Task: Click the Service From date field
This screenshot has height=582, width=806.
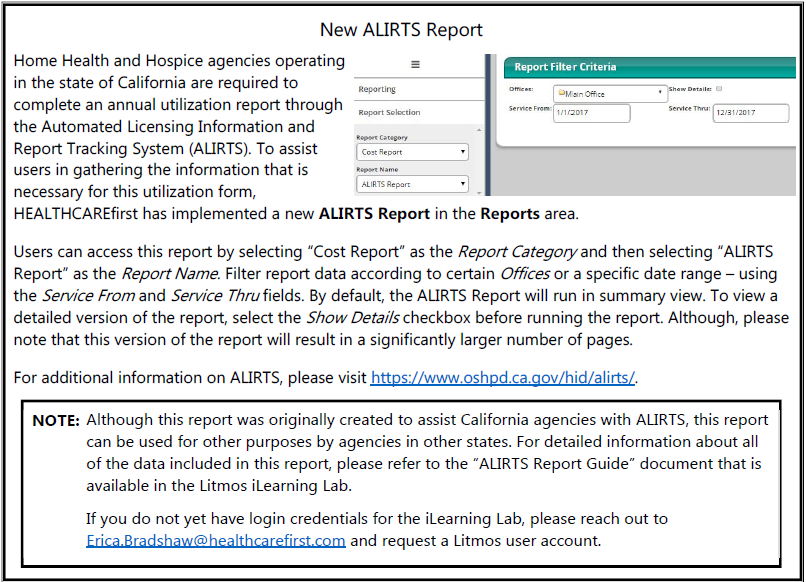Action: click(x=592, y=113)
